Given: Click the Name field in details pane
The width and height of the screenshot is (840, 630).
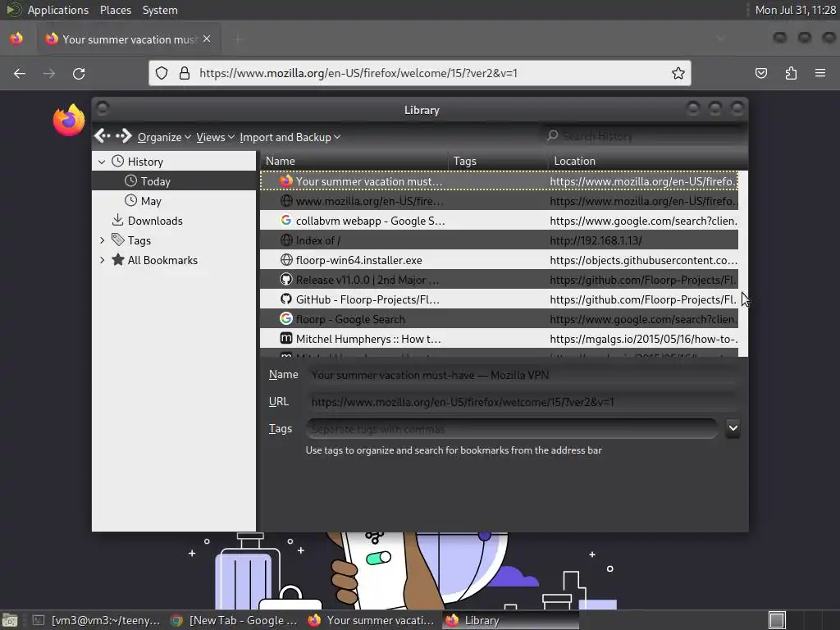Looking at the screenshot, I should pyautogui.click(x=523, y=375).
